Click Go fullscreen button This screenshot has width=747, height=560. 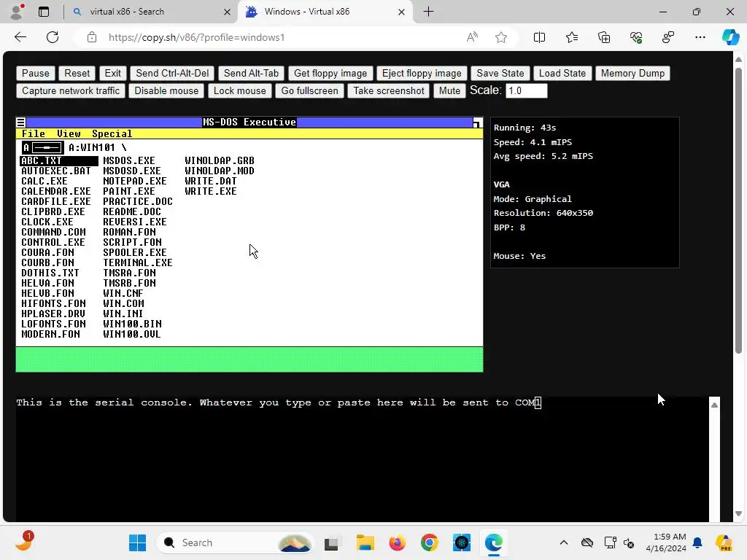(x=309, y=91)
